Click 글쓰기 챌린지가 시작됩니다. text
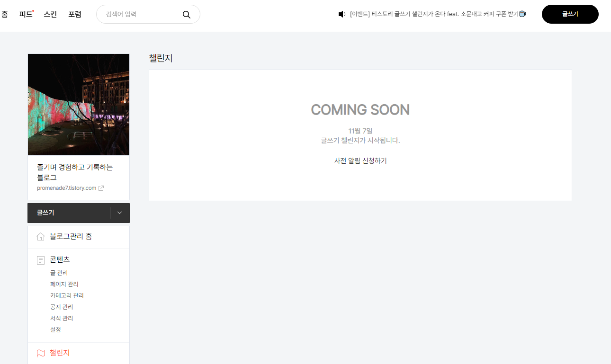 360,141
